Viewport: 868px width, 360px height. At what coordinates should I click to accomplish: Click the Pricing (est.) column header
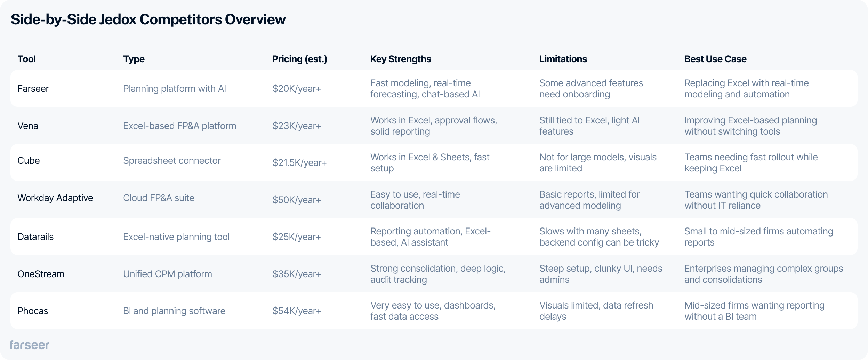[300, 59]
